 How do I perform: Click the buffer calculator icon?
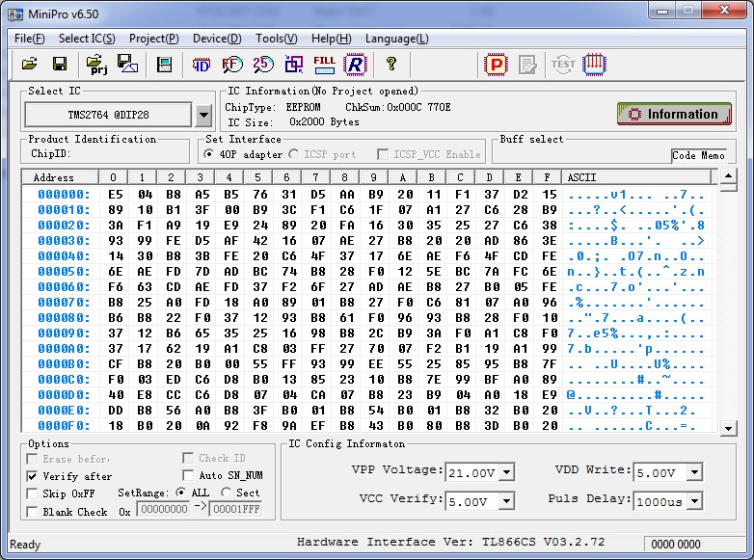(x=165, y=64)
